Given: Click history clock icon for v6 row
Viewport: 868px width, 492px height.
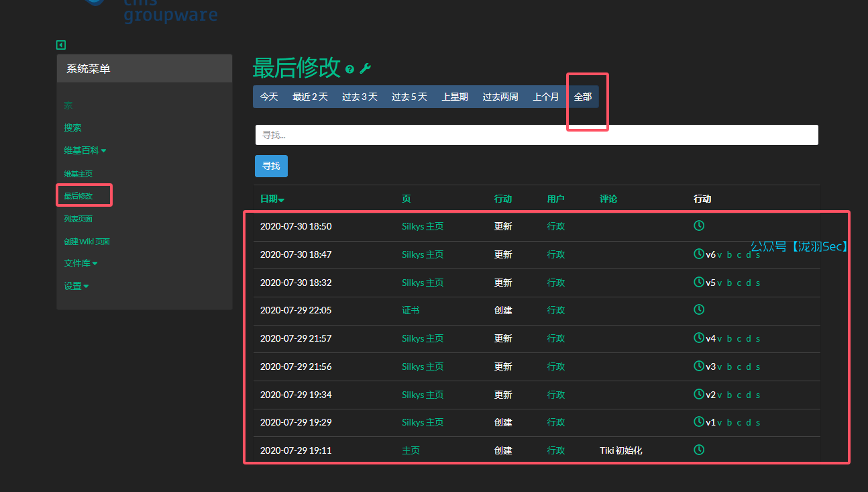Looking at the screenshot, I should point(699,254).
